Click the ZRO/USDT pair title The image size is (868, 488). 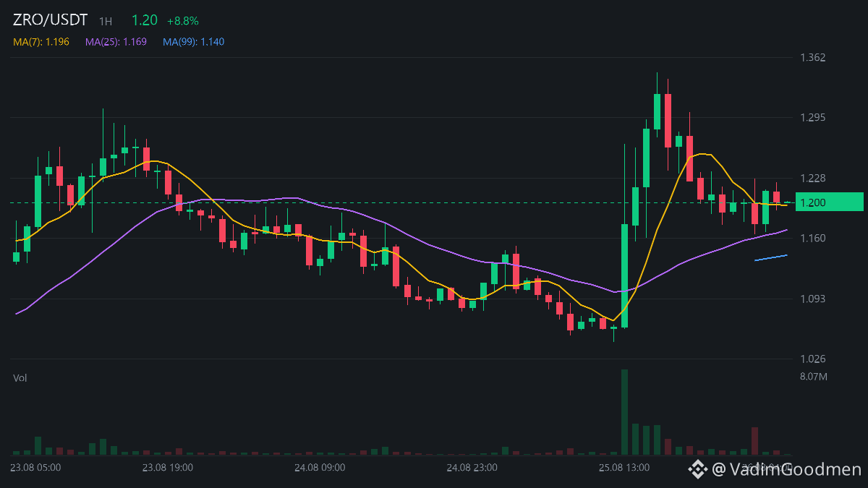pos(50,20)
